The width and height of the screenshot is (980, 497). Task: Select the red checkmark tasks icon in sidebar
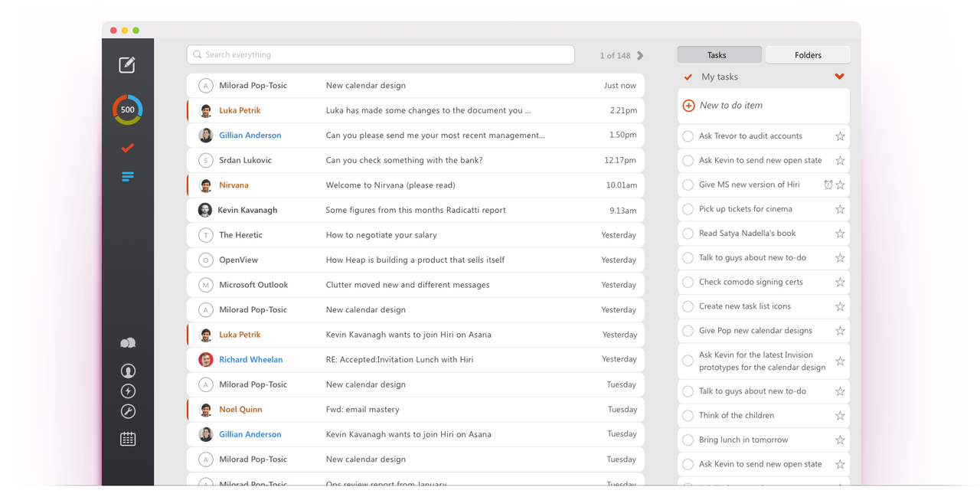pos(128,148)
